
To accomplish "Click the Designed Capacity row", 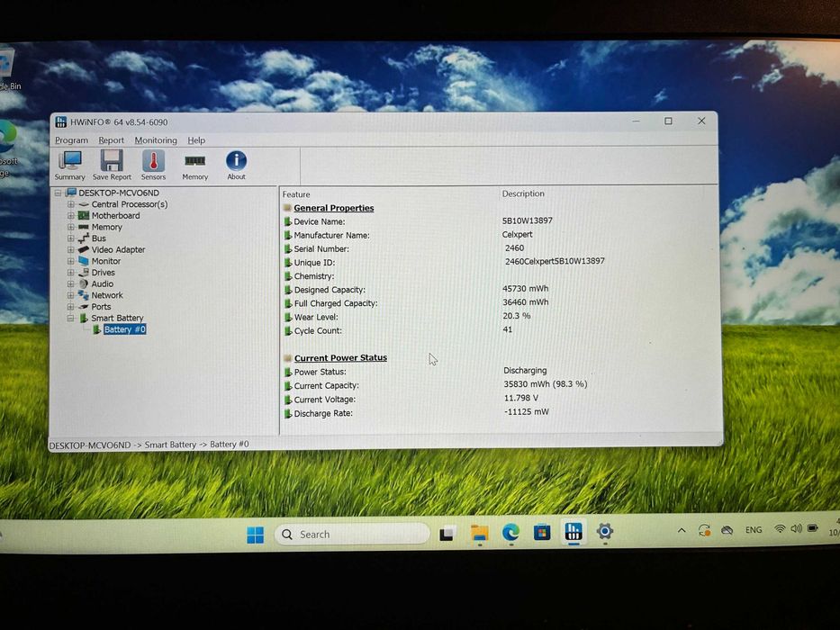I will coord(498,289).
